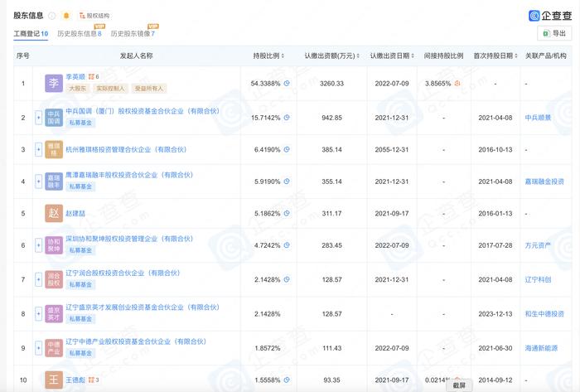
Task: Expand row for 中兵国调(厦门)股权投资基金
Action: (38, 118)
